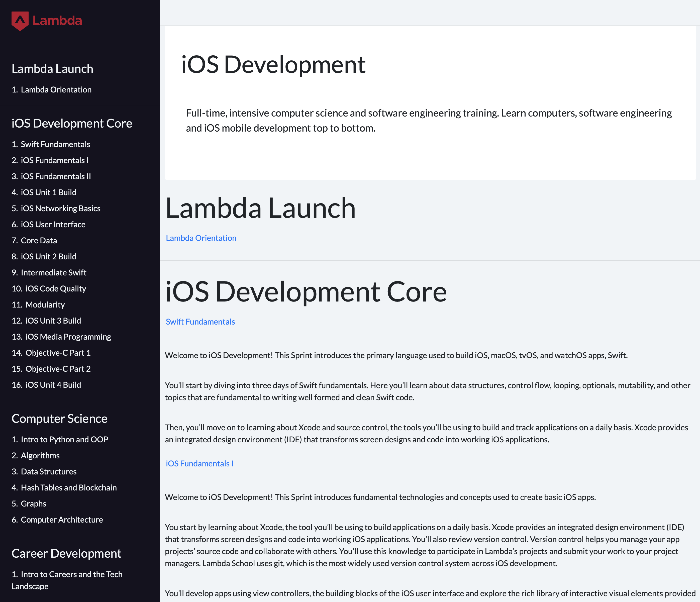Open iOS Code Quality sidebar link

click(x=56, y=288)
